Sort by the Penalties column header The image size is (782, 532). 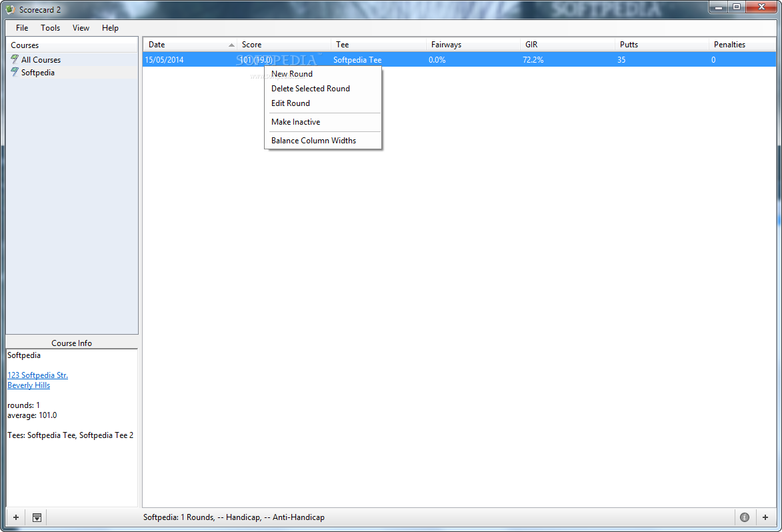coord(742,45)
